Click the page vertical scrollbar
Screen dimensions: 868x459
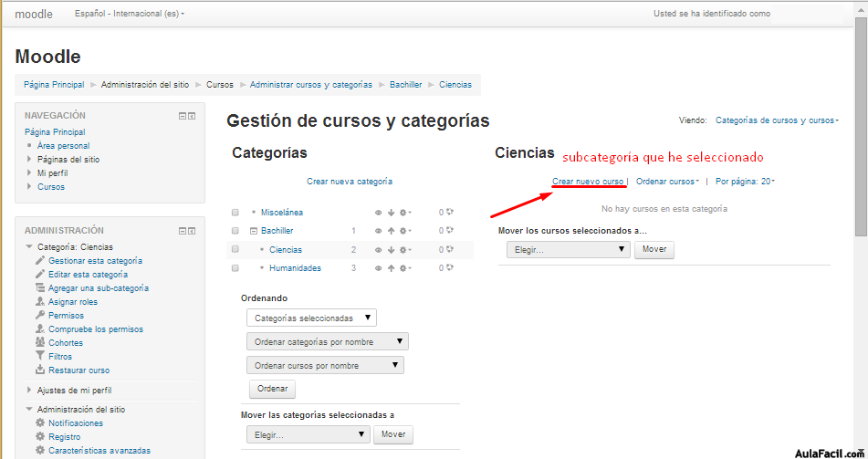pos(861,128)
